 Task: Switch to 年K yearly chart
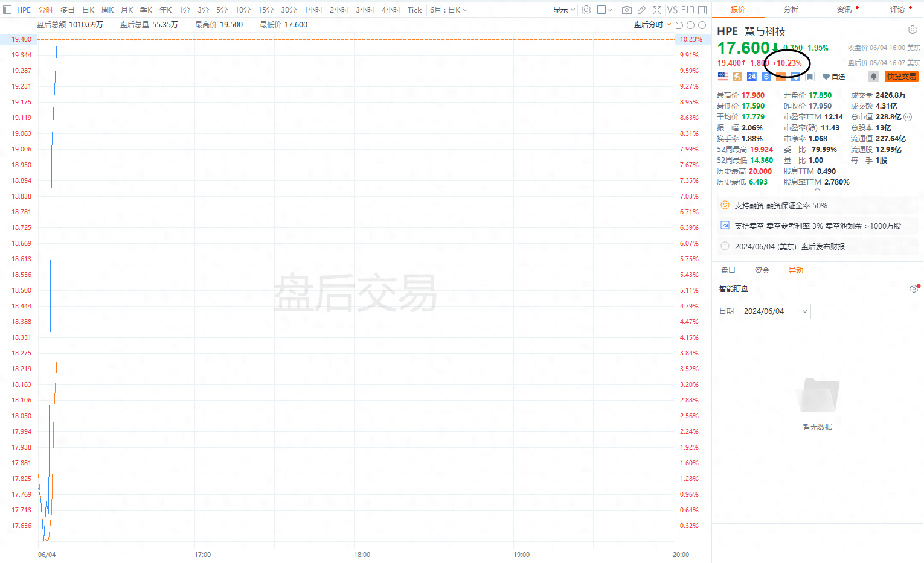click(165, 10)
